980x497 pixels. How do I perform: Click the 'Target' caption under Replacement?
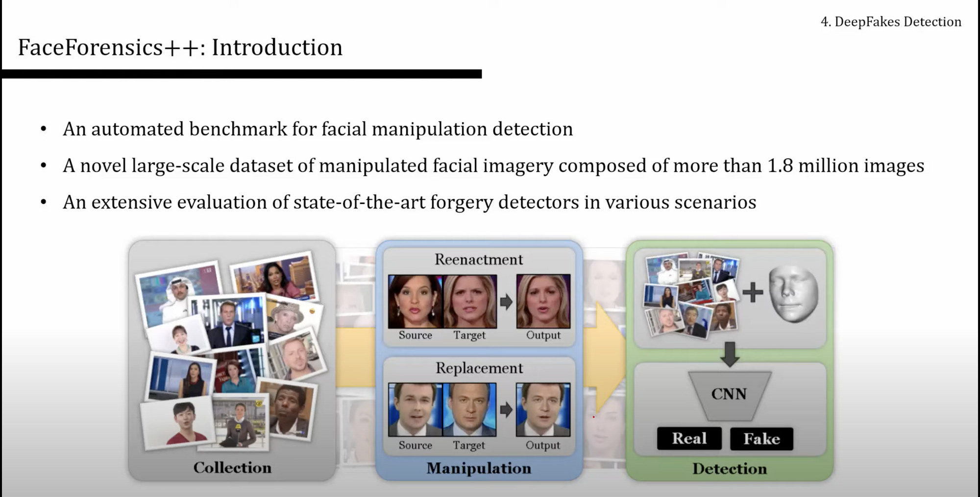coord(469,445)
